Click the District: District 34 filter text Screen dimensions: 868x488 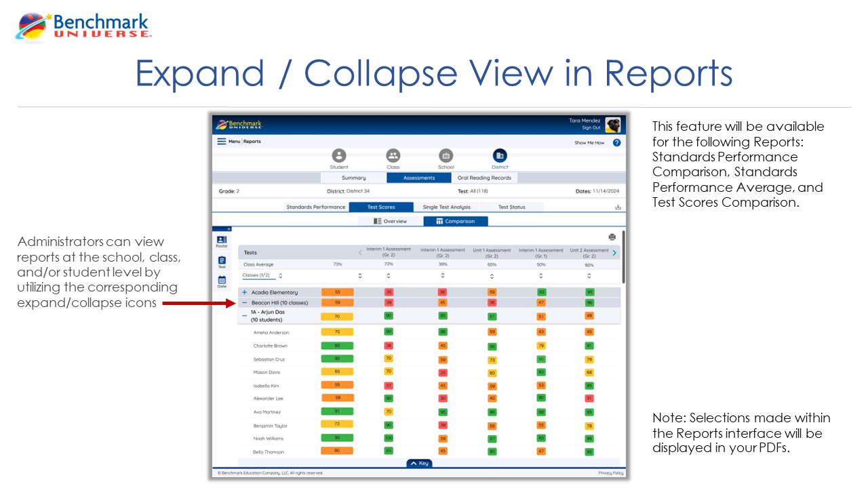point(348,191)
